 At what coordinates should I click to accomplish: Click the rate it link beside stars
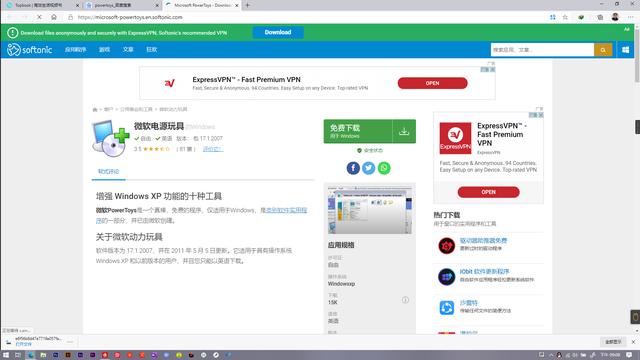tap(213, 149)
